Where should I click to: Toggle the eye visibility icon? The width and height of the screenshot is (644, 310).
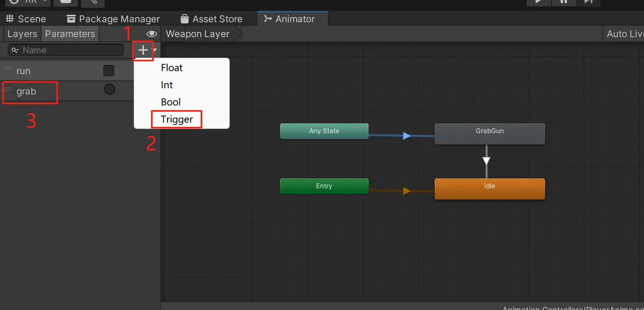click(x=152, y=34)
